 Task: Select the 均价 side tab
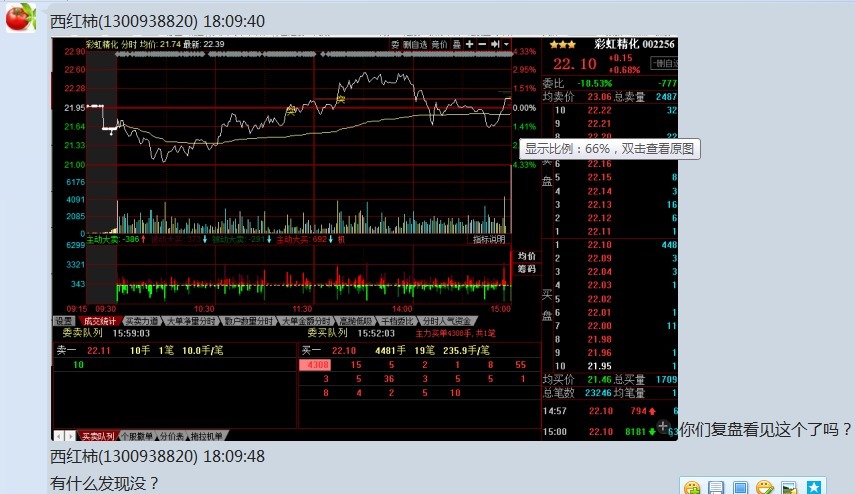tap(526, 256)
